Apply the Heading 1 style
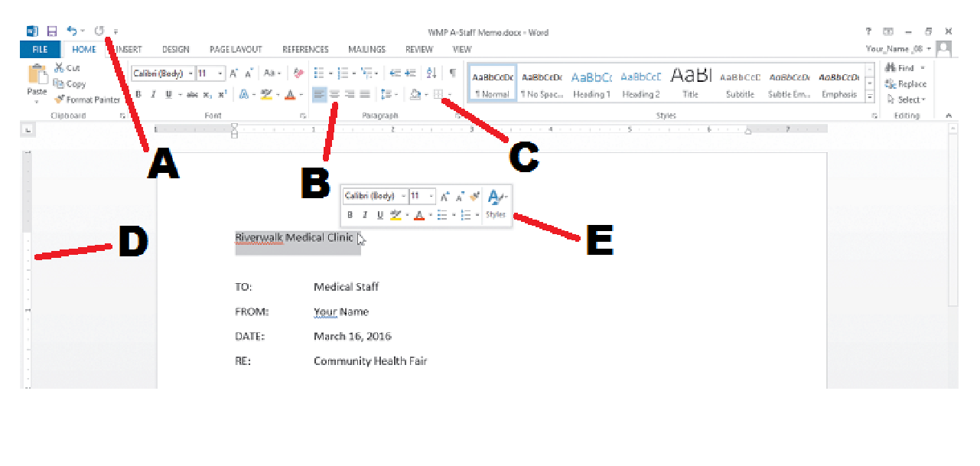This screenshot has height=466, width=980. (x=591, y=83)
